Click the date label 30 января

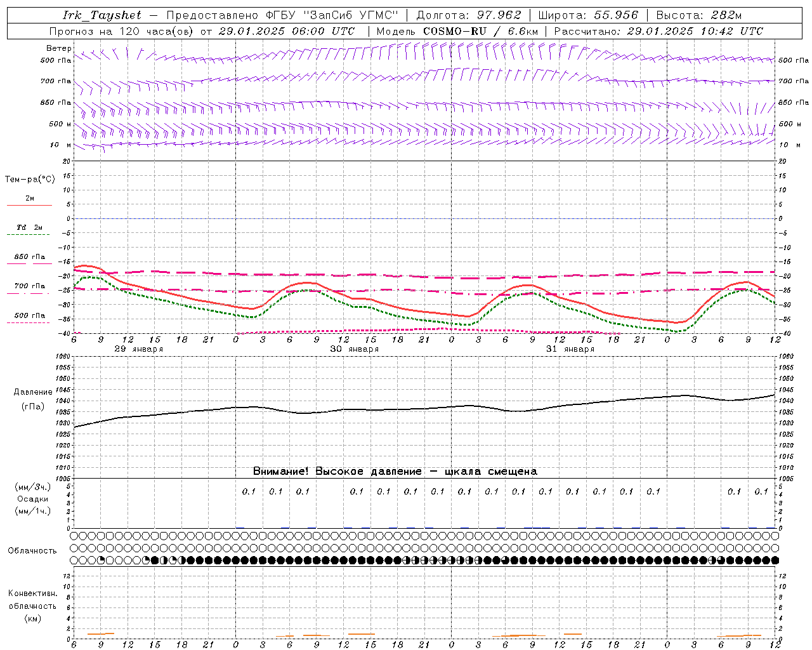pyautogui.click(x=355, y=349)
